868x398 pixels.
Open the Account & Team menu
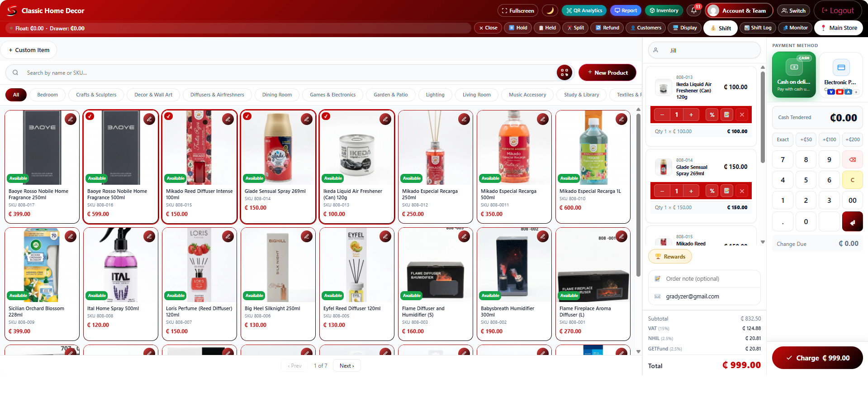point(739,10)
